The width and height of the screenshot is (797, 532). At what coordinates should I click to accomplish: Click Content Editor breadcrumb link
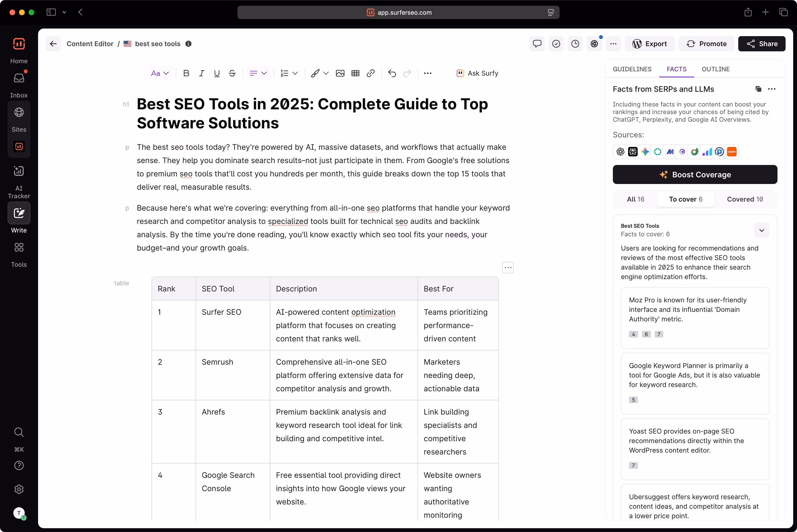[90, 44]
